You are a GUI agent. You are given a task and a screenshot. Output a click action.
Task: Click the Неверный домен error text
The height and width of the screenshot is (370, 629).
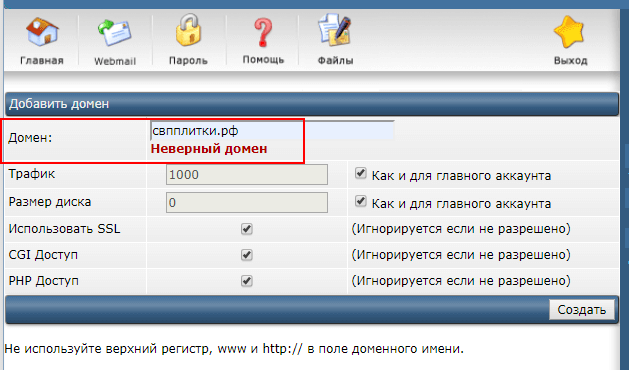(x=209, y=149)
